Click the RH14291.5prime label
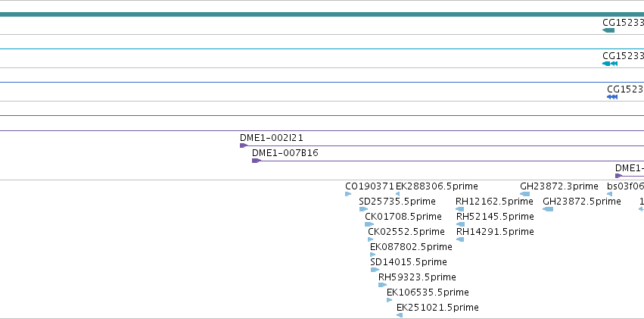Image resolution: width=644 pixels, height=319 pixels. 496,232
